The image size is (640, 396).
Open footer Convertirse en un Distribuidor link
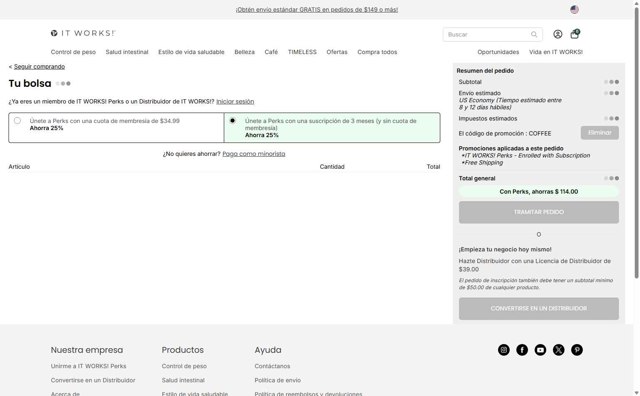[93, 380]
